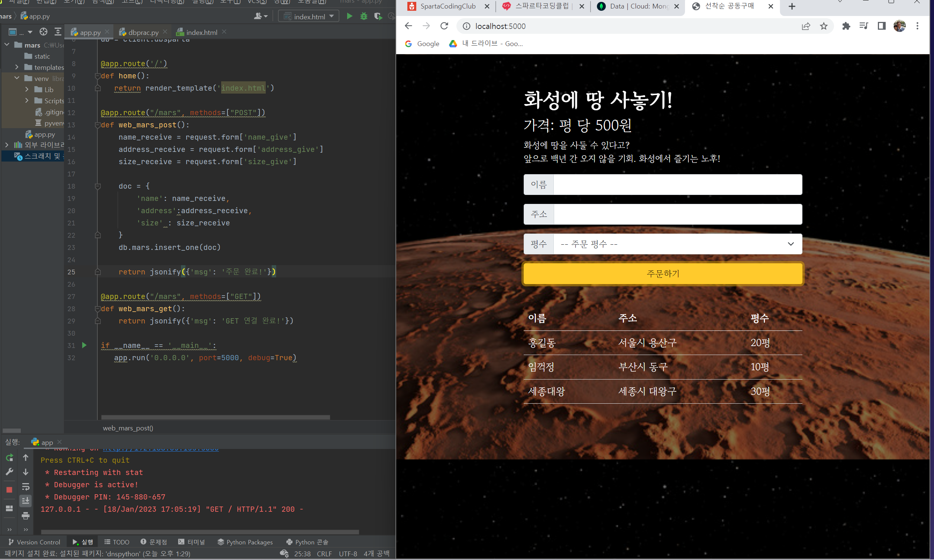Open the 평수 order size dropdown
This screenshot has width=934, height=560.
tap(678, 244)
